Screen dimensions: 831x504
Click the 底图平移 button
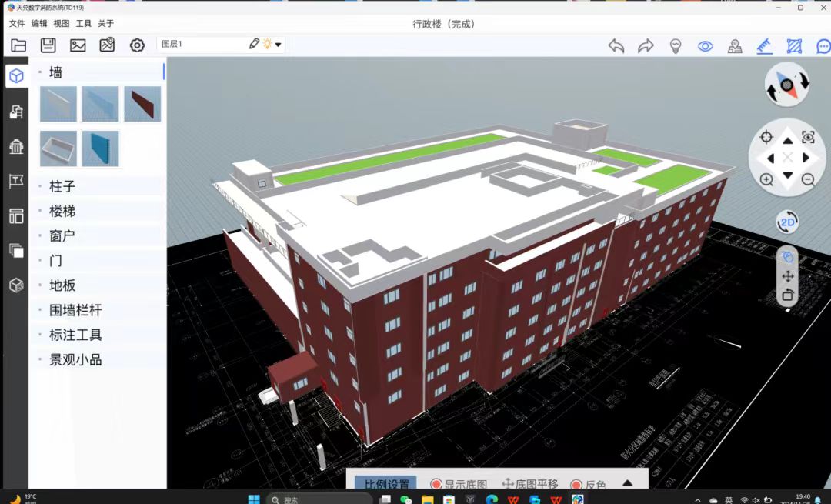(530, 485)
